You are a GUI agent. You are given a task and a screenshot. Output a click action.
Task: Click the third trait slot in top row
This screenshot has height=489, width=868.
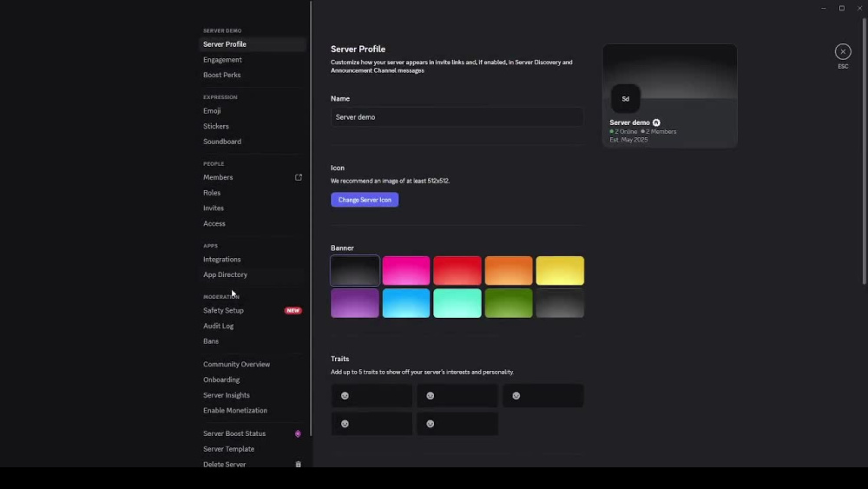(543, 396)
